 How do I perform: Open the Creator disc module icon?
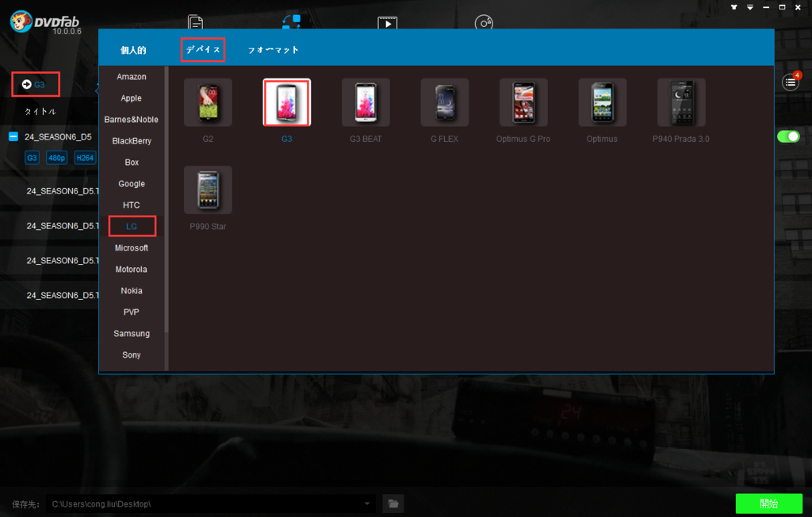tap(484, 22)
